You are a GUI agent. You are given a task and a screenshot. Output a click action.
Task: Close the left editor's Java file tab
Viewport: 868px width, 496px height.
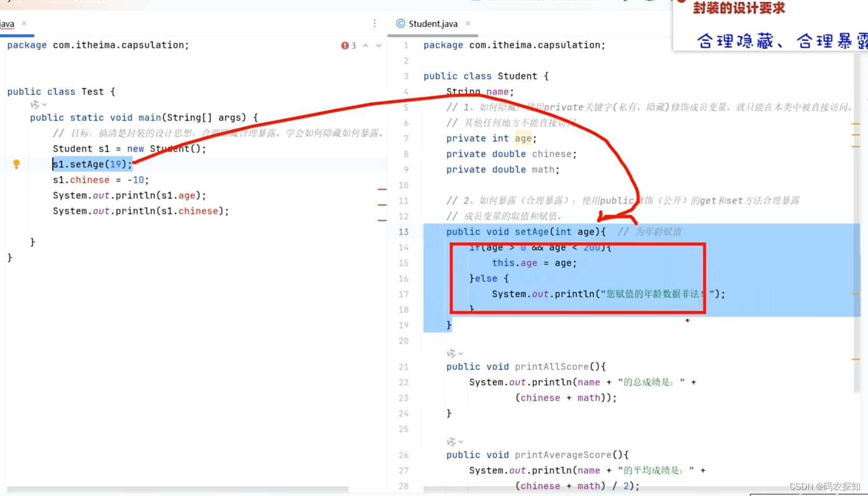24,23
